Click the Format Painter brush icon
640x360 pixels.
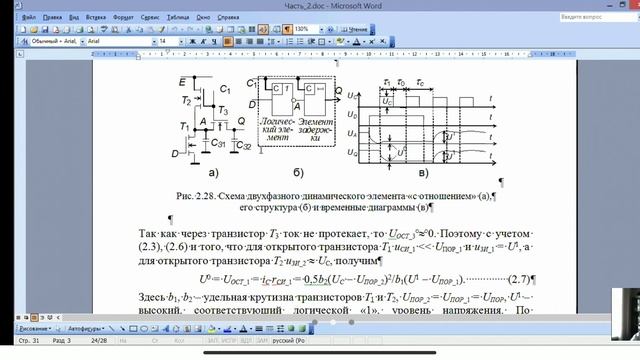point(162,29)
